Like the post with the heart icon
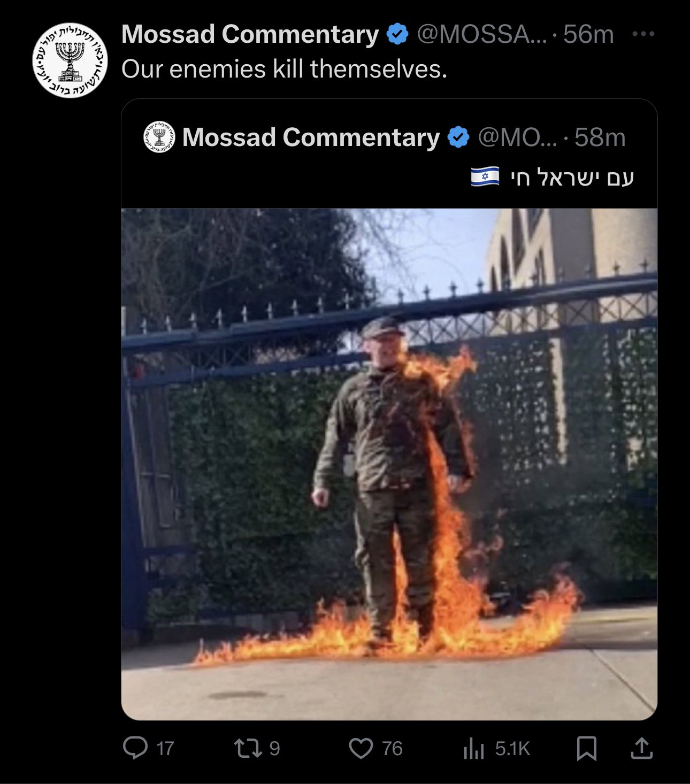690x784 pixels. click(361, 748)
